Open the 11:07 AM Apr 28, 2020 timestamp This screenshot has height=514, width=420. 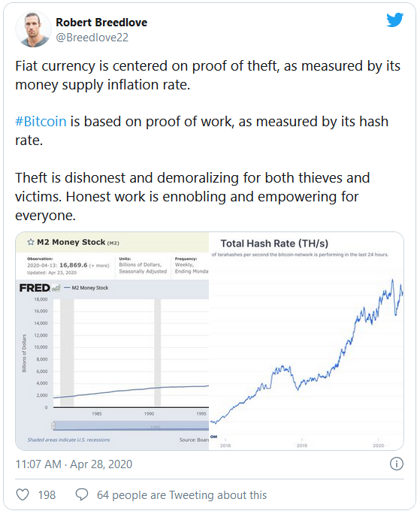click(x=74, y=464)
